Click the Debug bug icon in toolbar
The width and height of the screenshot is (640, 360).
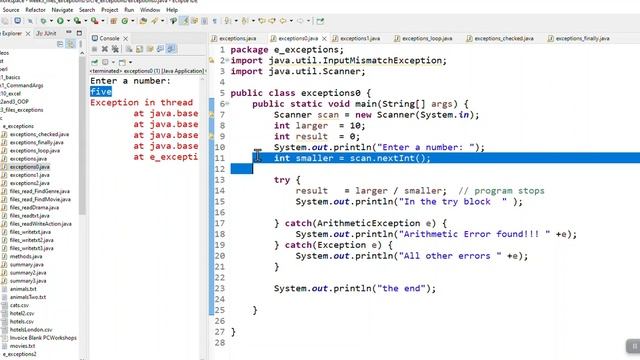[x=43, y=21]
